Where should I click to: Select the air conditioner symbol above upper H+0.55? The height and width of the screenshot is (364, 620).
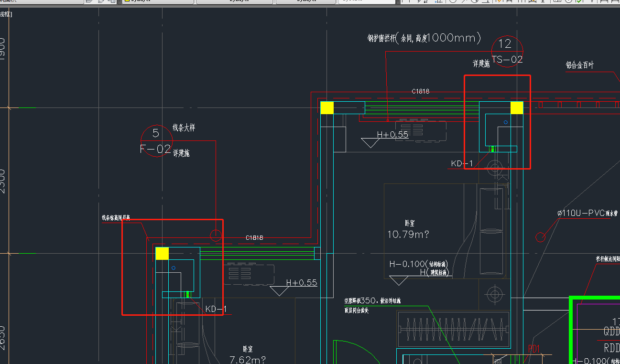tap(421, 131)
